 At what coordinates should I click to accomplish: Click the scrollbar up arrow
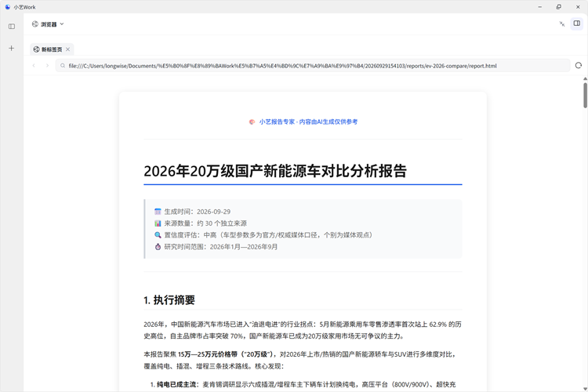click(585, 78)
